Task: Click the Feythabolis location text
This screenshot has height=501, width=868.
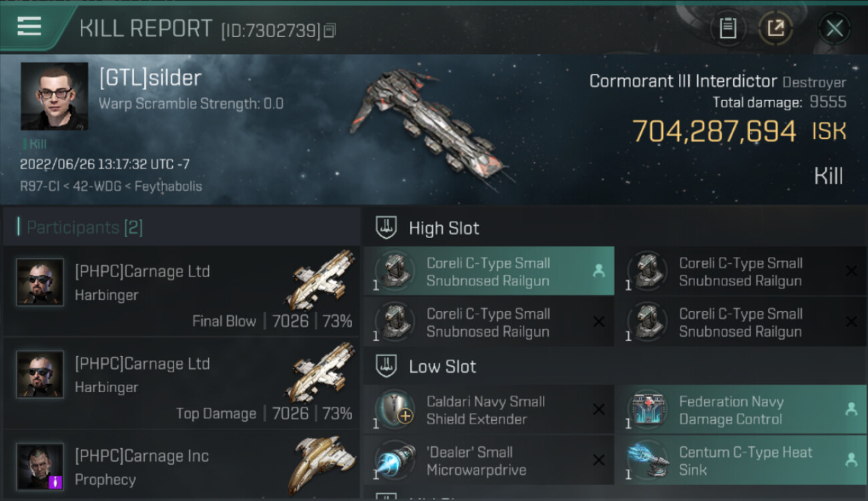Action: (168, 186)
